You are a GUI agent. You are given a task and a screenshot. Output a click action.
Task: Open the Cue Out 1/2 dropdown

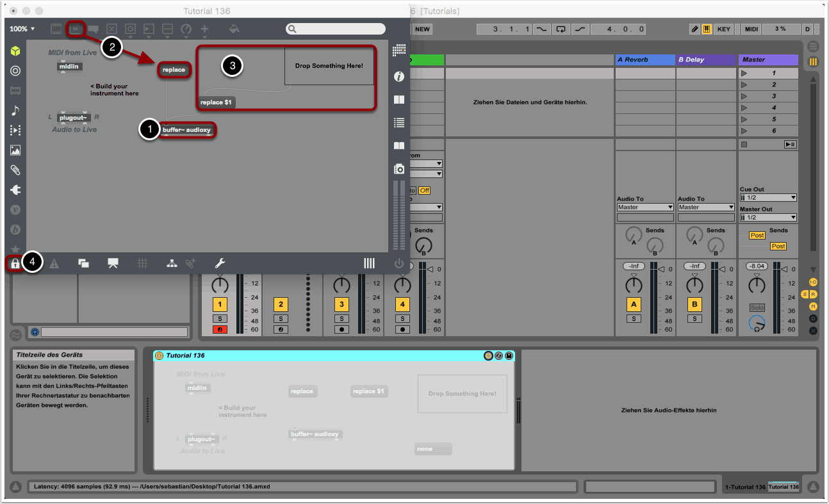point(768,198)
